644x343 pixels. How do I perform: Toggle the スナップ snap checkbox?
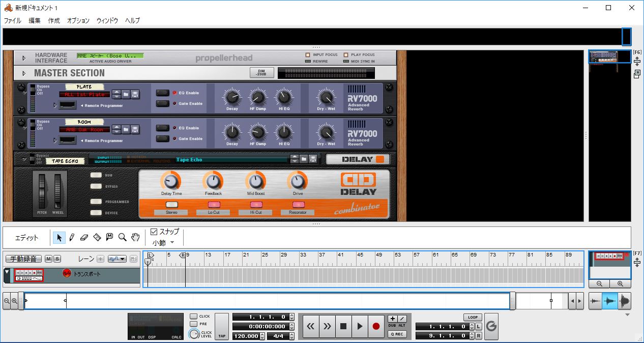point(154,232)
